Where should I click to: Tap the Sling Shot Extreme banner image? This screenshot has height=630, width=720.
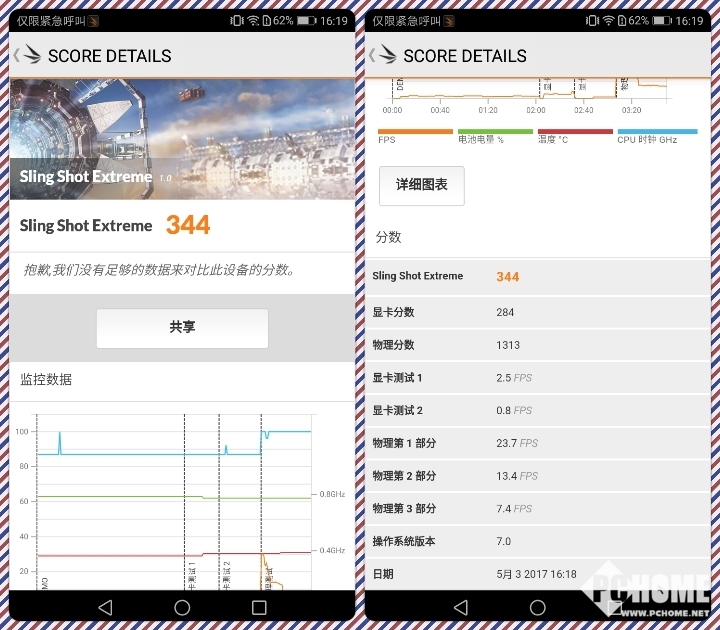point(182,139)
